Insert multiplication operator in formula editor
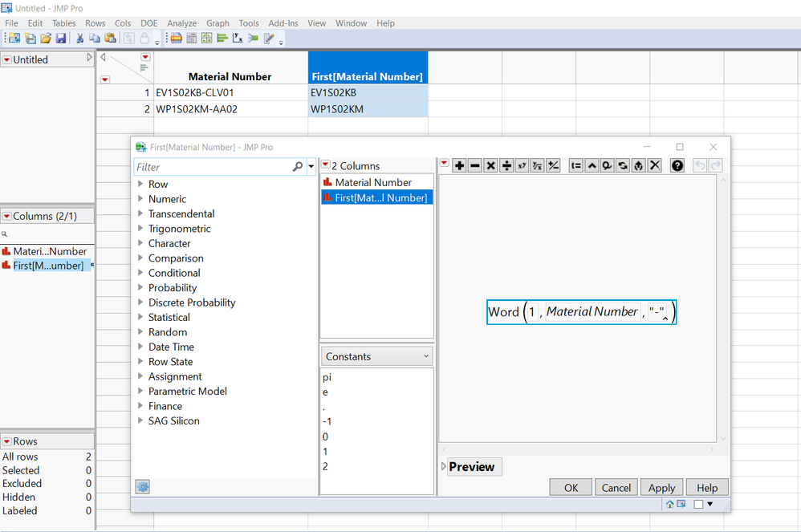This screenshot has width=801, height=532. (491, 165)
